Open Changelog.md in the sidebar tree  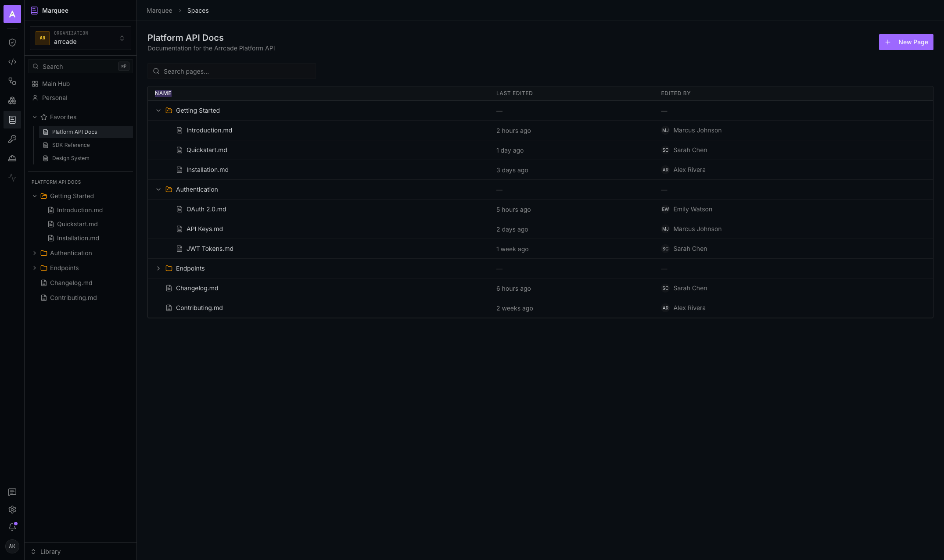[x=71, y=283]
